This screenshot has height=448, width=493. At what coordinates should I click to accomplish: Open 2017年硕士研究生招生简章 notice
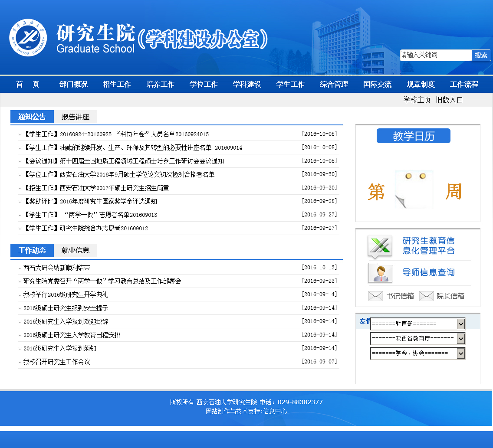pyautogui.click(x=114, y=188)
